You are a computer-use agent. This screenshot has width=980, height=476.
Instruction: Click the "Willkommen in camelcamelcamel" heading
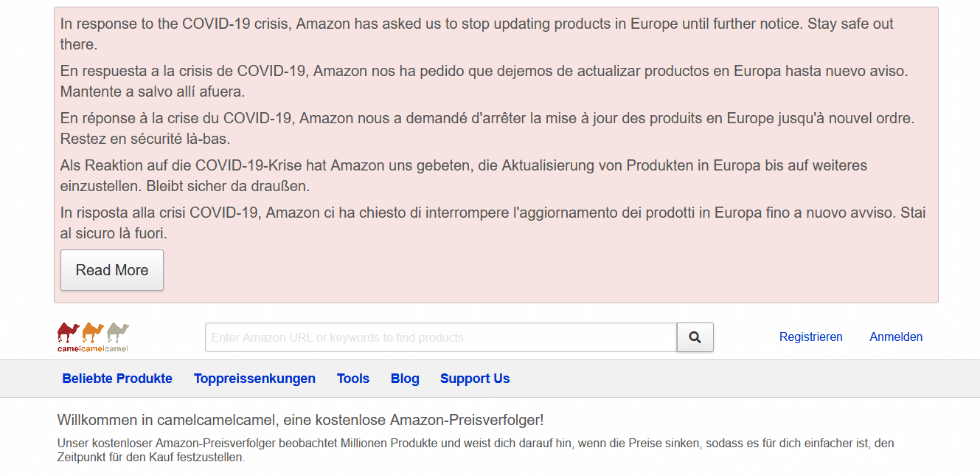pos(300,421)
